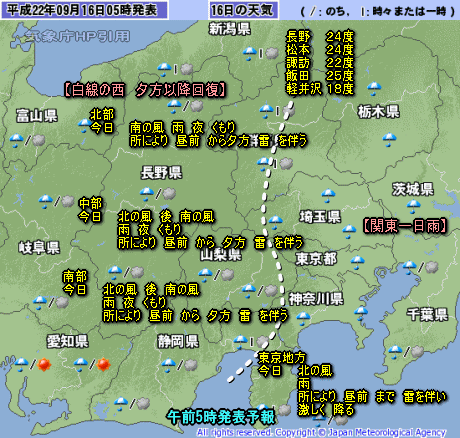Click the 午前5時発表予報 cyan text
The height and width of the screenshot is (438, 460).
pos(222,417)
